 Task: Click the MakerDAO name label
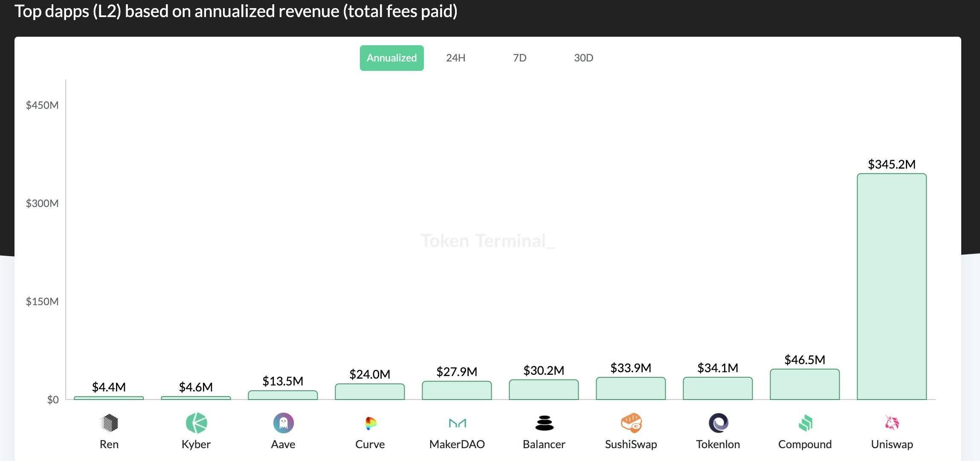[457, 444]
